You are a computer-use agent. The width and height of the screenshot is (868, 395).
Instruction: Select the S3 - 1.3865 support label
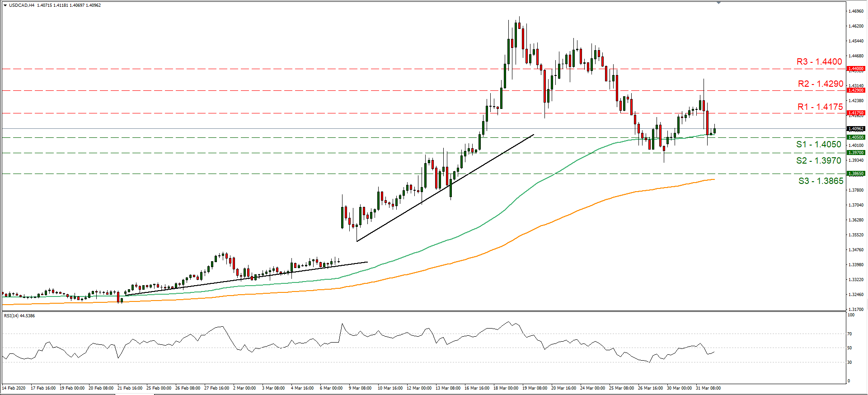[x=821, y=181]
